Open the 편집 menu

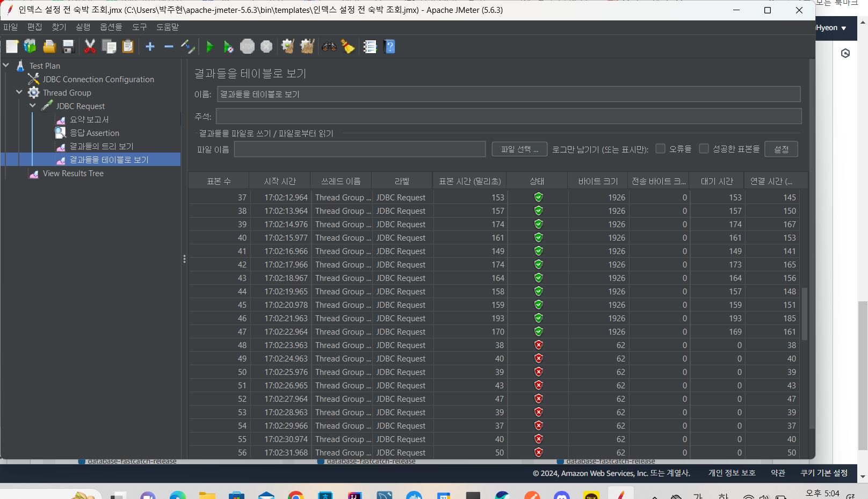tap(35, 27)
